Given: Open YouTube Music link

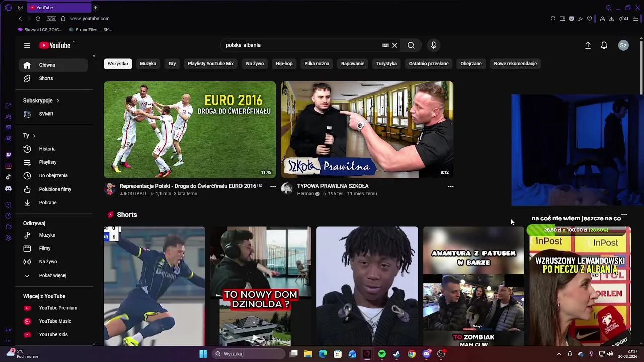Looking at the screenshot, I should click(x=53, y=322).
